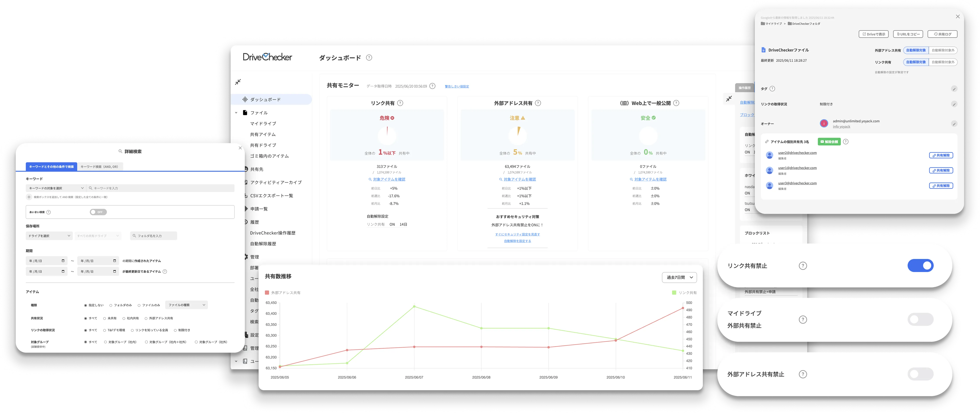Open 過去7日間 period dropdown in chart
The width and height of the screenshot is (980, 419).
(679, 278)
